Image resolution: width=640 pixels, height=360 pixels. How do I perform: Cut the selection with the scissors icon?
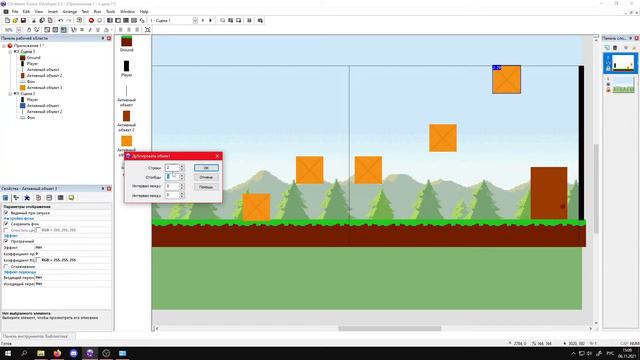point(34,20)
